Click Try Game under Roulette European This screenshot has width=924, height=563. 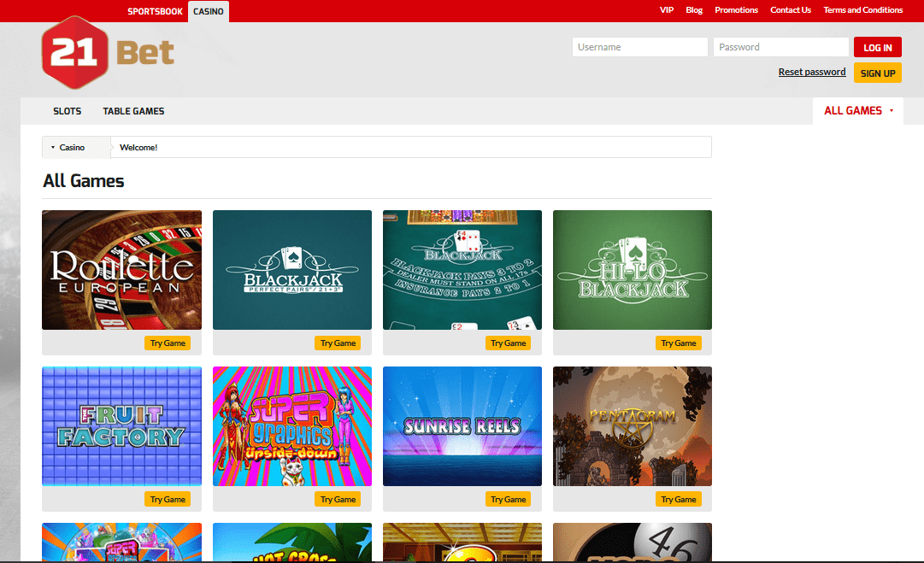[x=168, y=343]
